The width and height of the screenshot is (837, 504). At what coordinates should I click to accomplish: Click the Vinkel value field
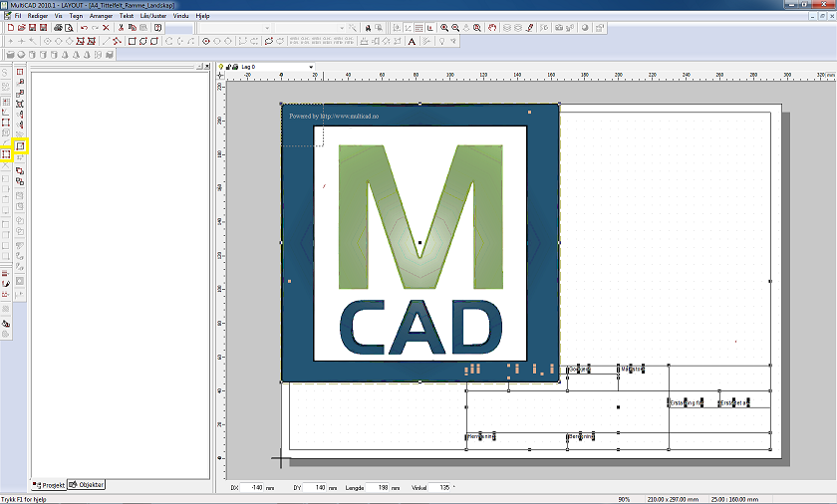pos(439,487)
